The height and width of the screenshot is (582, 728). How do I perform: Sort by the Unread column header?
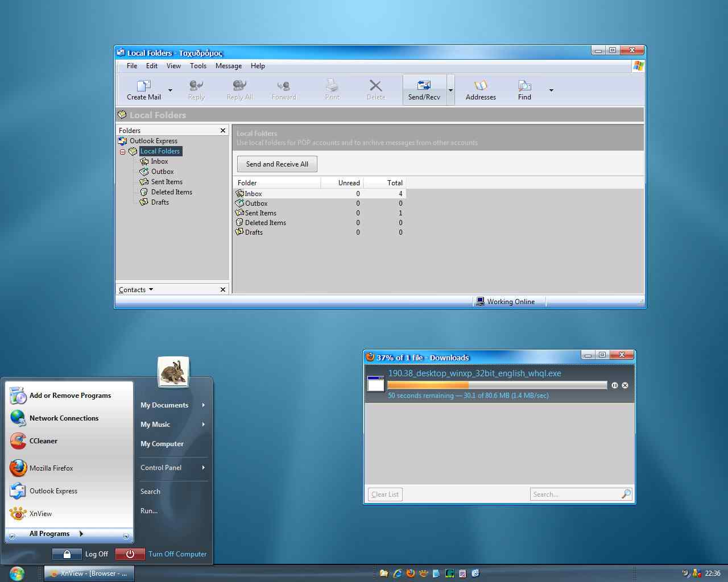[342, 183]
